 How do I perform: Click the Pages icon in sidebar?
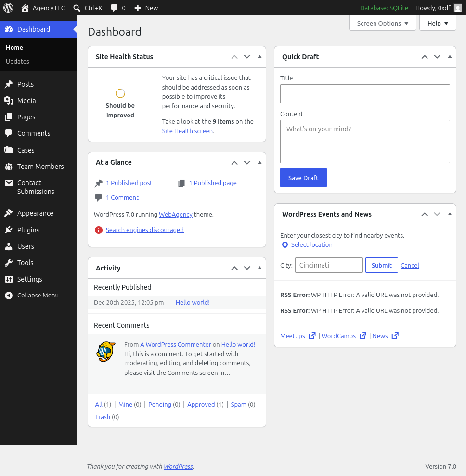tap(9, 117)
